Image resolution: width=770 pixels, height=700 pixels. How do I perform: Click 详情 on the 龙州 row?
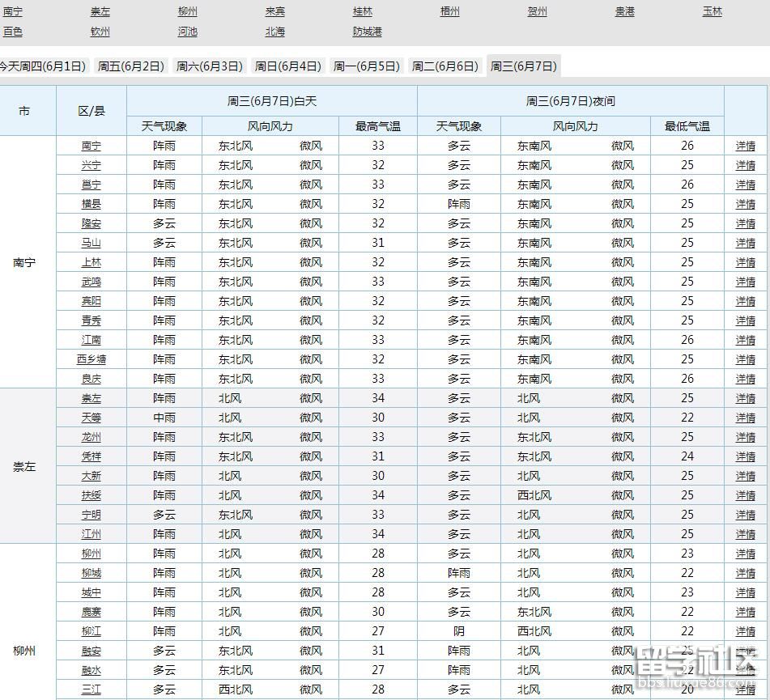pyautogui.click(x=744, y=437)
